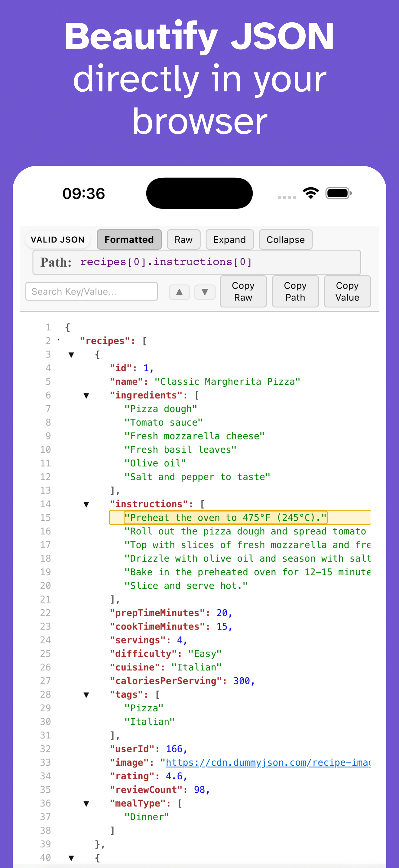This screenshot has height=868, width=399.
Task: Select the "Pizza dough" ingredient
Action: click(x=161, y=409)
